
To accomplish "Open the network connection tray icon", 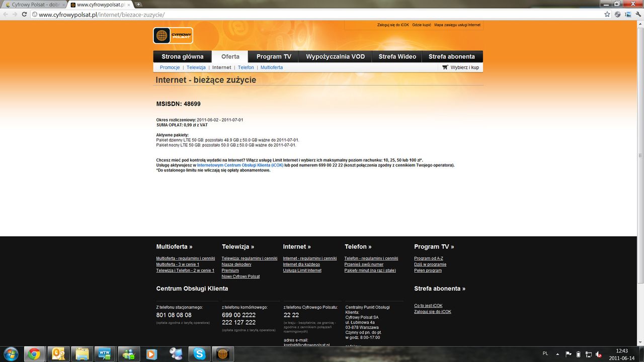I will click(x=588, y=354).
